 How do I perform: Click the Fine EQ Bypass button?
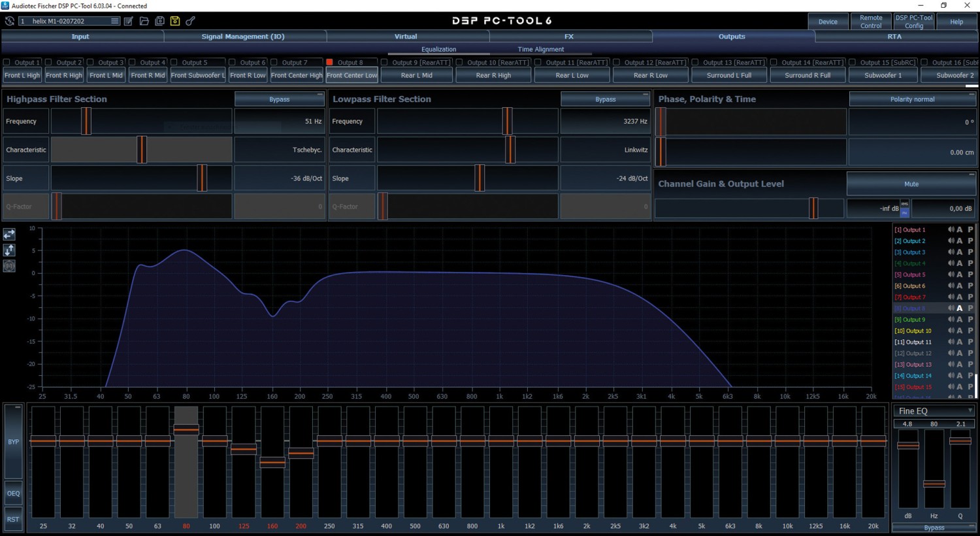coord(934,528)
